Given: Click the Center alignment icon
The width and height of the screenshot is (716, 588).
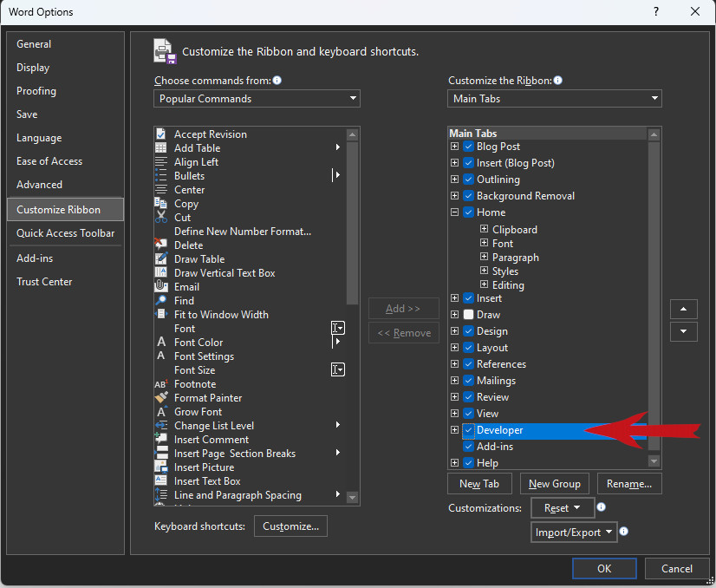Looking at the screenshot, I should tap(160, 190).
